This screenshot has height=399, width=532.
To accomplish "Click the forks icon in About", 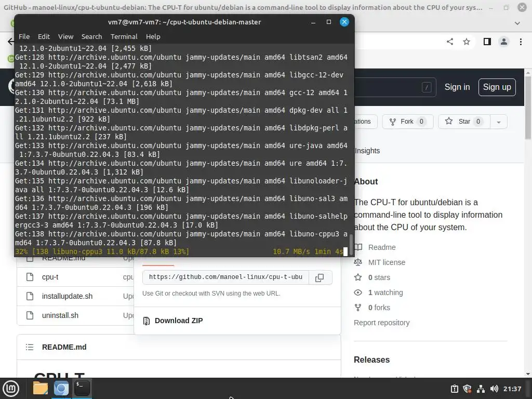I will click(x=358, y=308).
